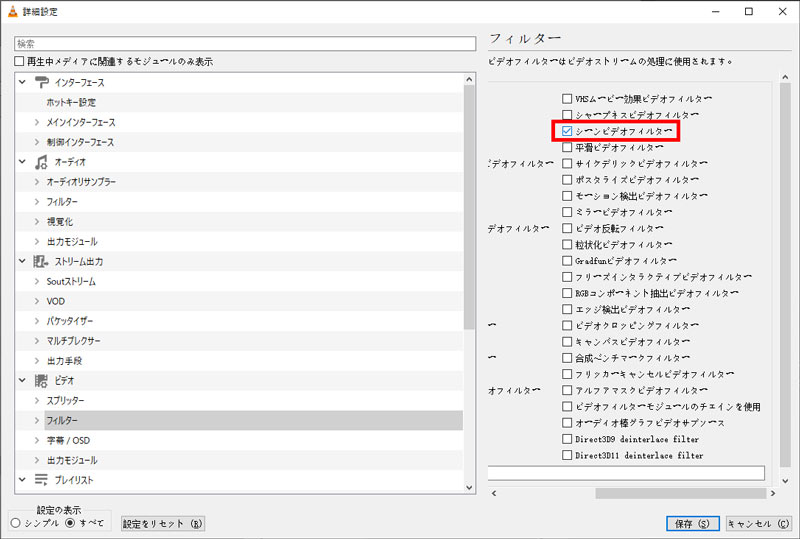Open the ホットキー設定 tree entry

click(x=71, y=102)
